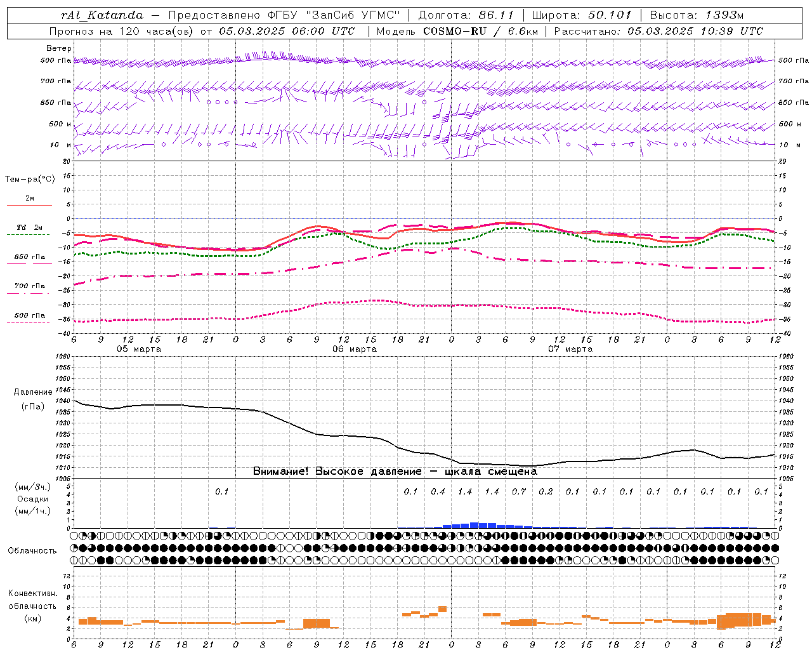
Task: Click the 500 м wind level label on left
Action: (x=60, y=124)
